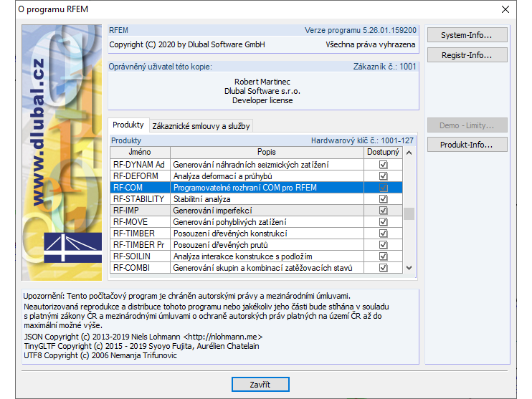532x399 pixels.
Task: Toggle the RF-COM availability checkbox
Action: coord(383,188)
